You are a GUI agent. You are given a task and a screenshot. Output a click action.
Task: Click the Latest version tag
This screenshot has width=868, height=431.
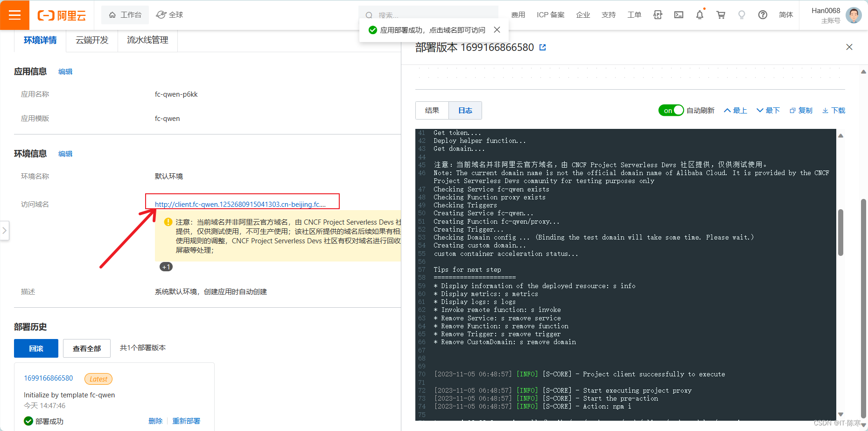coord(98,379)
